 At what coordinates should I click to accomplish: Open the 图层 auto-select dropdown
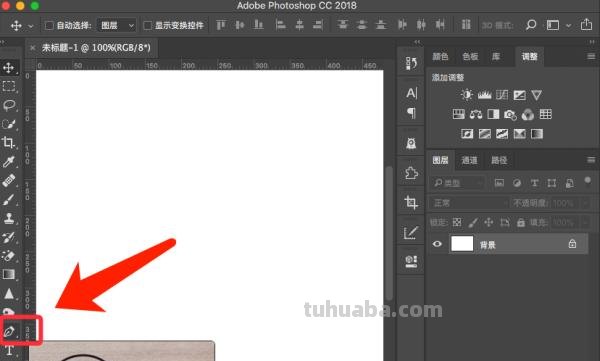[116, 26]
